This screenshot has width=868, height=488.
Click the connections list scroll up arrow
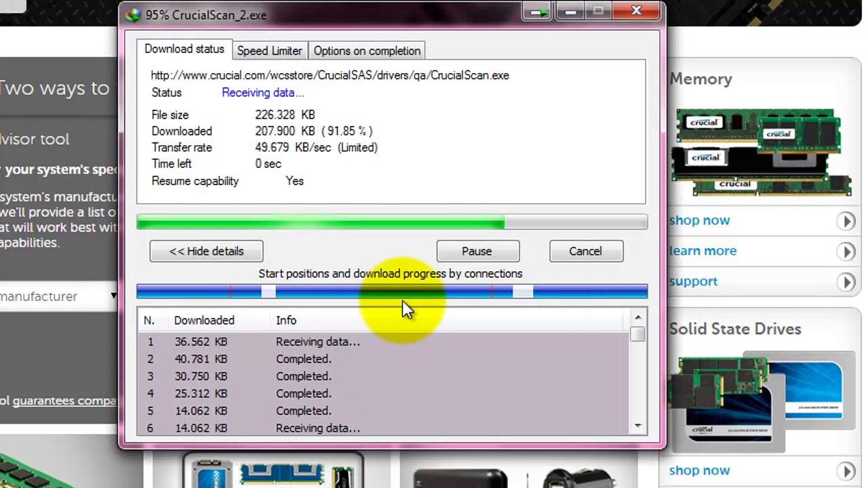637,317
